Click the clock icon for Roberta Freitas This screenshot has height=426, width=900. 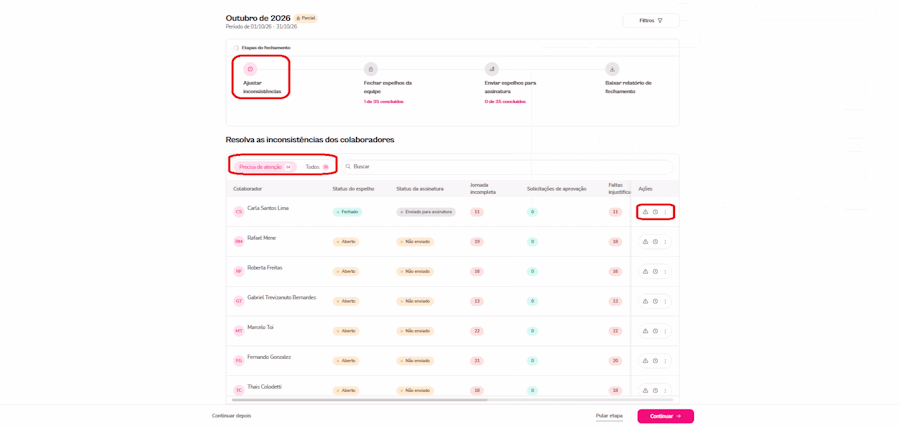click(x=655, y=272)
